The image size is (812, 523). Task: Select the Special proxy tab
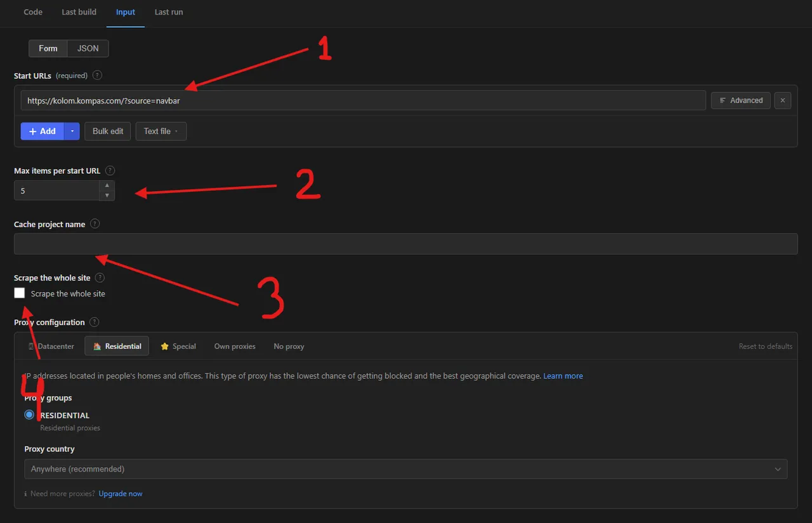tap(178, 346)
